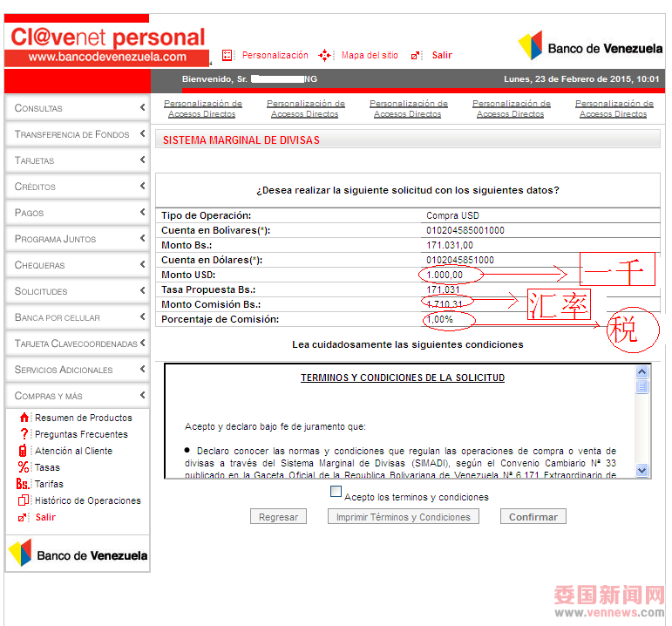Image resolution: width=672 pixels, height=626 pixels.
Task: Click the sidebar Salir exit icon
Action: (x=22, y=518)
